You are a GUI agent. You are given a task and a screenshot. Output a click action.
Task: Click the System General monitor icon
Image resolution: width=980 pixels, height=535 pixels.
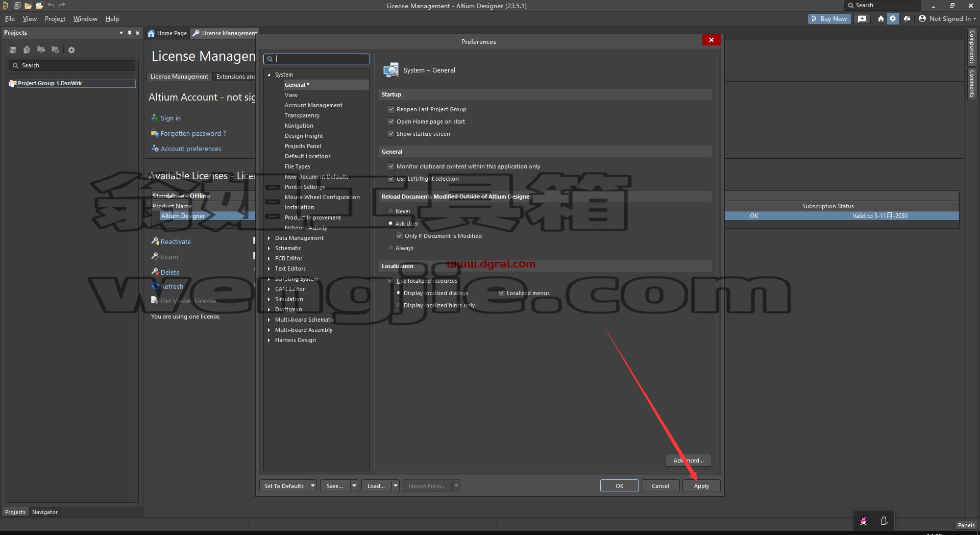(391, 70)
